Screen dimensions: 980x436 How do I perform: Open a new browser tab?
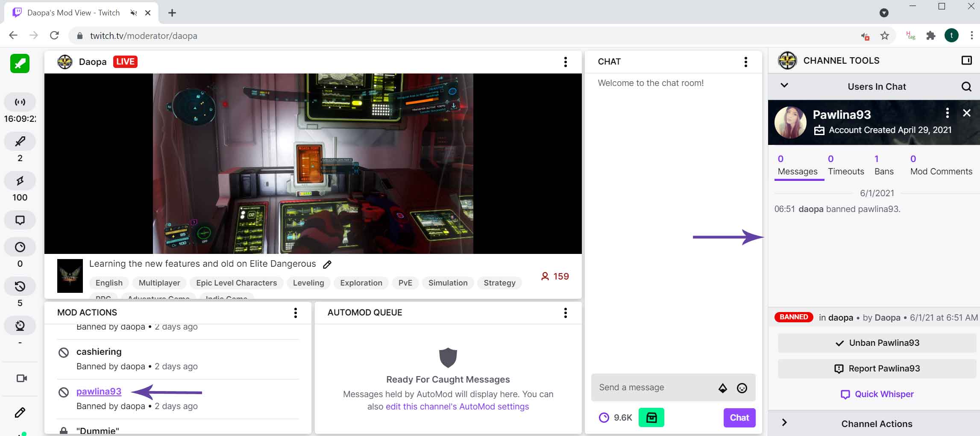click(172, 13)
